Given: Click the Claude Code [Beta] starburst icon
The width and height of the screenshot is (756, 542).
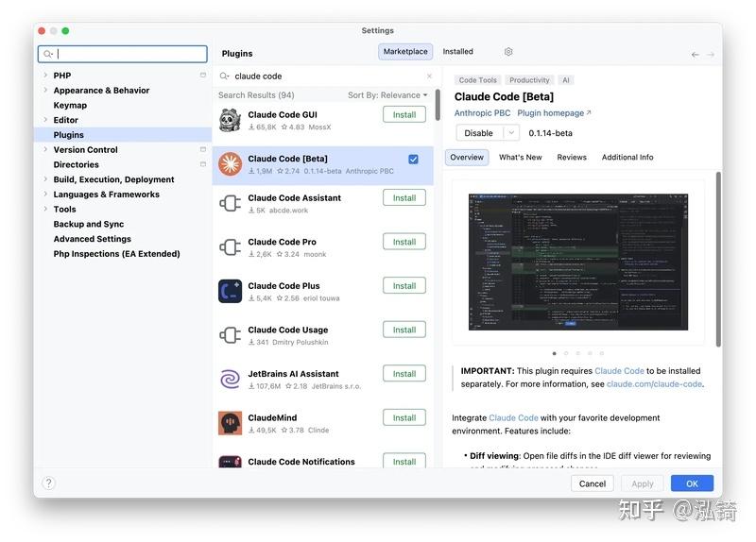Looking at the screenshot, I should (x=230, y=164).
